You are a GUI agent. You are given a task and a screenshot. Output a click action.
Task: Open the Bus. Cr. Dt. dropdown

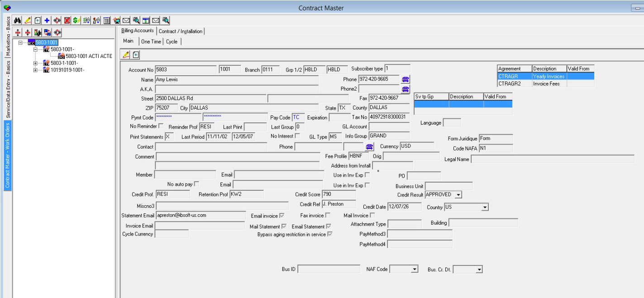click(x=479, y=269)
